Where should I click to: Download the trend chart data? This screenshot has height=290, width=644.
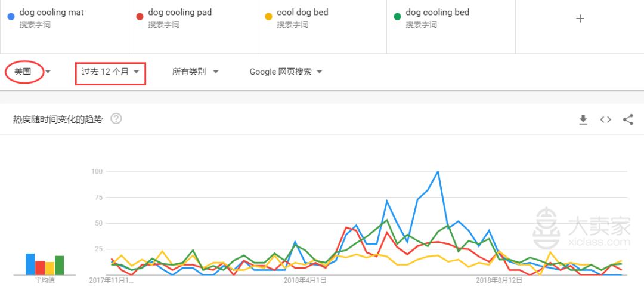click(583, 119)
